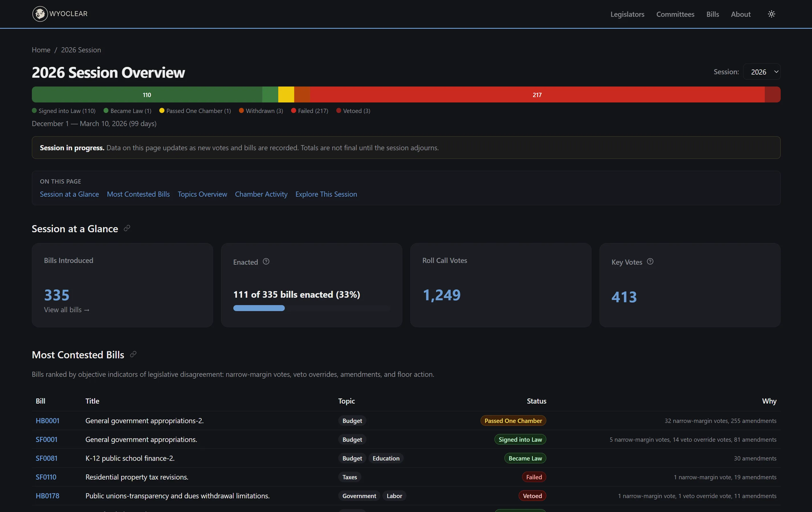This screenshot has width=812, height=512.
Task: Open the Bills page in navigation
Action: [x=712, y=14]
